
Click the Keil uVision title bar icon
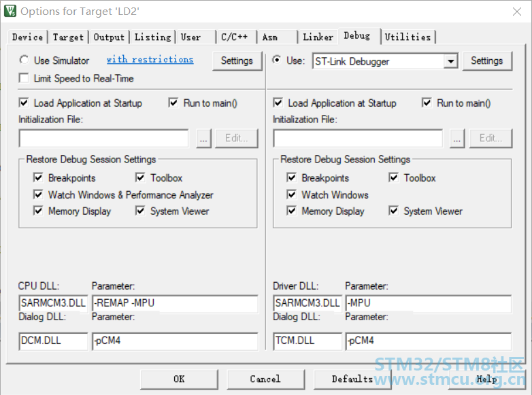(x=10, y=11)
